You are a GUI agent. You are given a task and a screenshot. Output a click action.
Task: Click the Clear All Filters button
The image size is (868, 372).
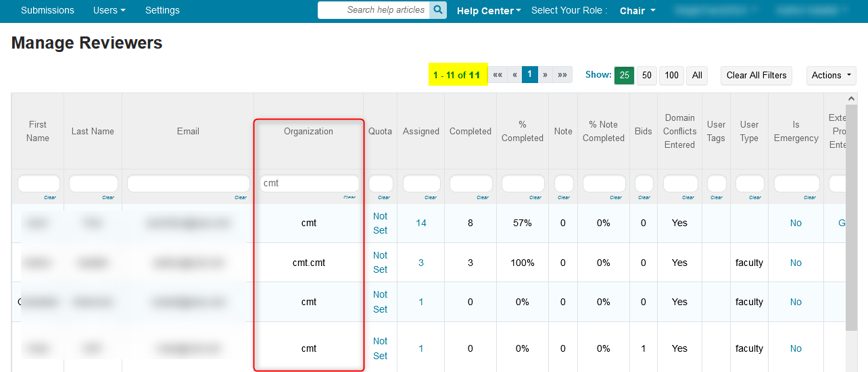click(x=756, y=76)
